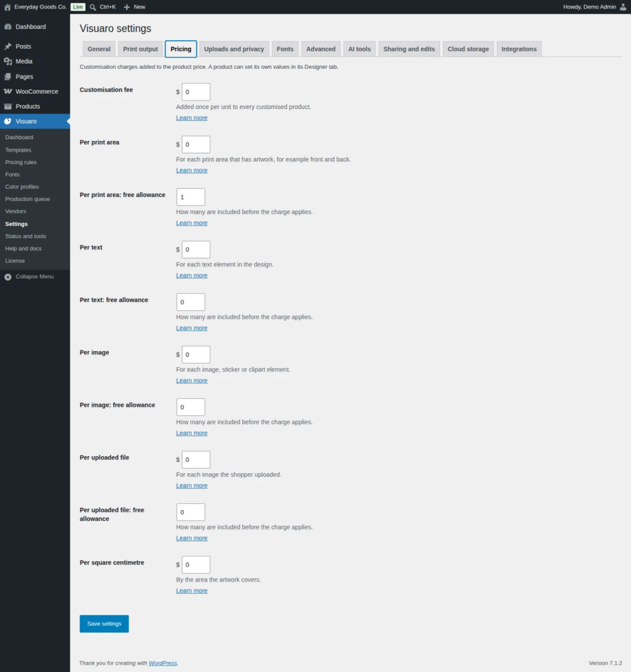The height and width of the screenshot is (672, 631).
Task: Switch to the Fonts tab
Action: point(285,49)
